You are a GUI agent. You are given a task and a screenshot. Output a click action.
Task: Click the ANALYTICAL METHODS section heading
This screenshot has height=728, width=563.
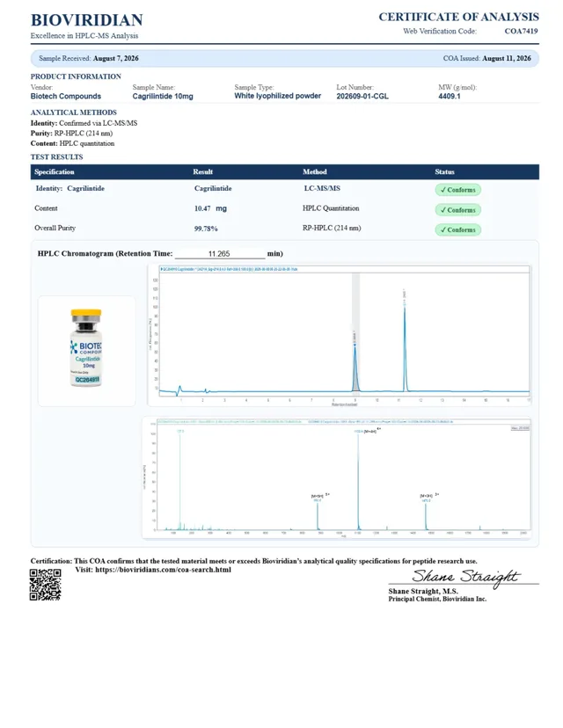[x=73, y=113]
